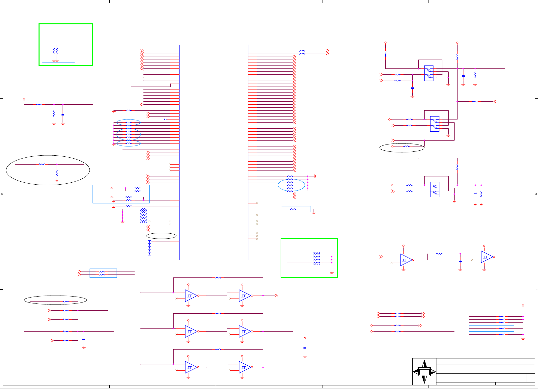Viewport: 555px width, 392px height.
Task: Select the lone capacitor near bottom center
Action: click(x=305, y=348)
